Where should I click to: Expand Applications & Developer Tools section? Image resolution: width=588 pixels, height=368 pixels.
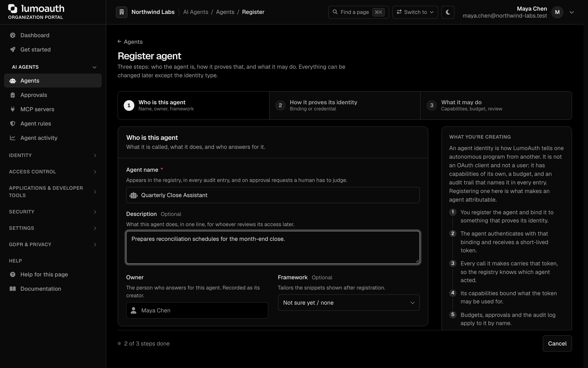pos(53,192)
